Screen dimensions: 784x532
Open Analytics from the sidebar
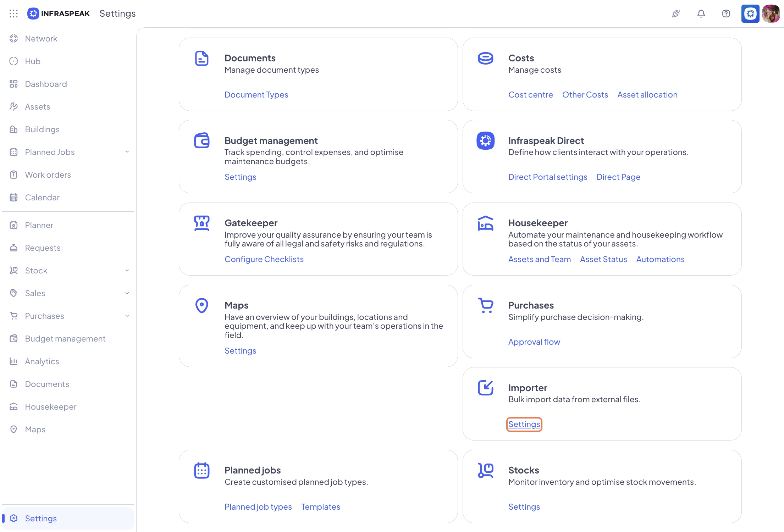pyautogui.click(x=42, y=361)
